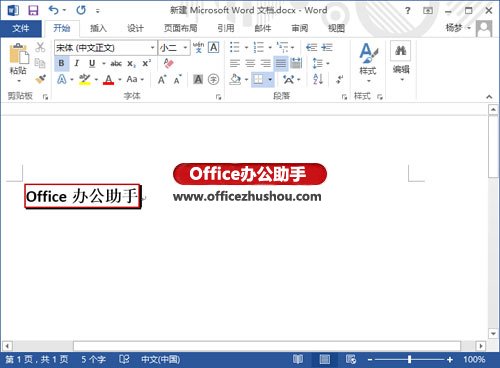
Task: Apply strikethrough abc formatting
Action: click(116, 63)
